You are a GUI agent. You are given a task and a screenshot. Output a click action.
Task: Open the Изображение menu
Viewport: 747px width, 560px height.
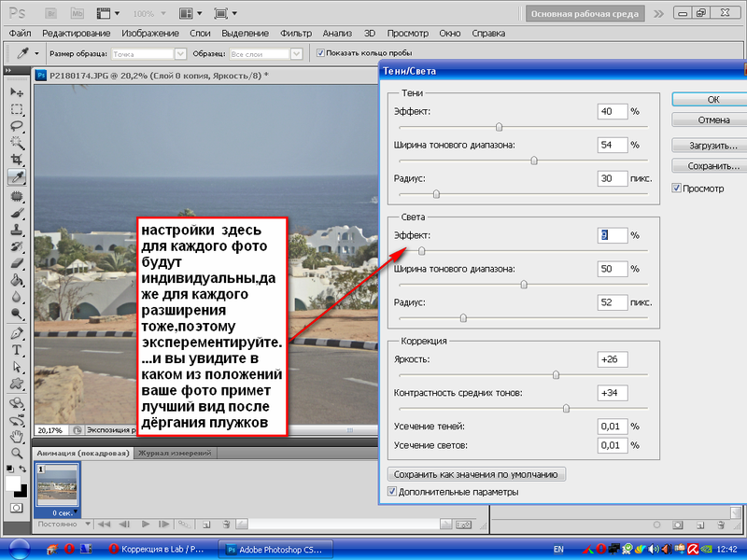[x=150, y=34]
